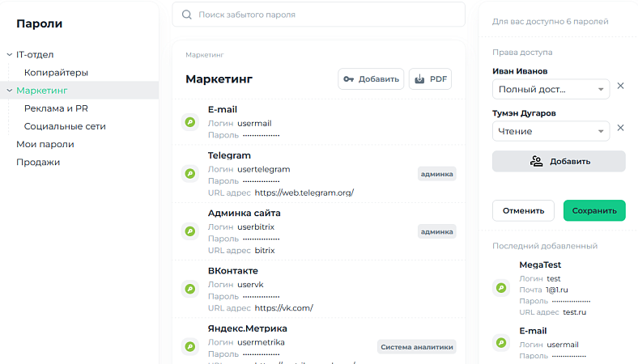Click the key icon next to ВКонтакте
638x364 pixels.
click(x=190, y=289)
